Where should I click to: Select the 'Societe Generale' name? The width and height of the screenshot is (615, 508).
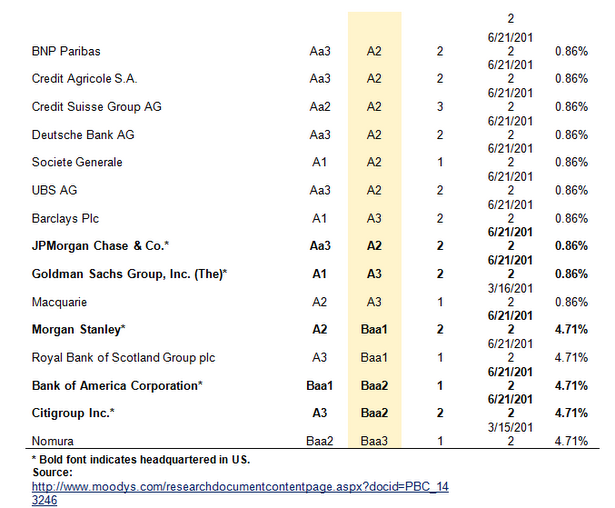(77, 162)
